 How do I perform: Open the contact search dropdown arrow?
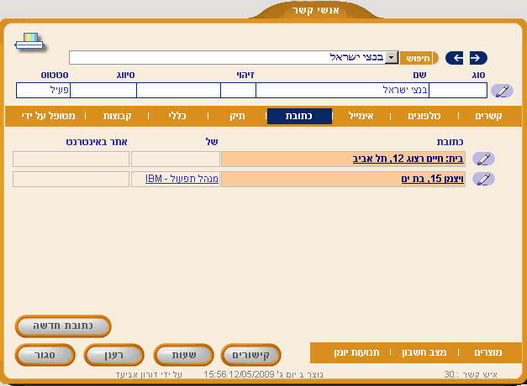[x=391, y=58]
